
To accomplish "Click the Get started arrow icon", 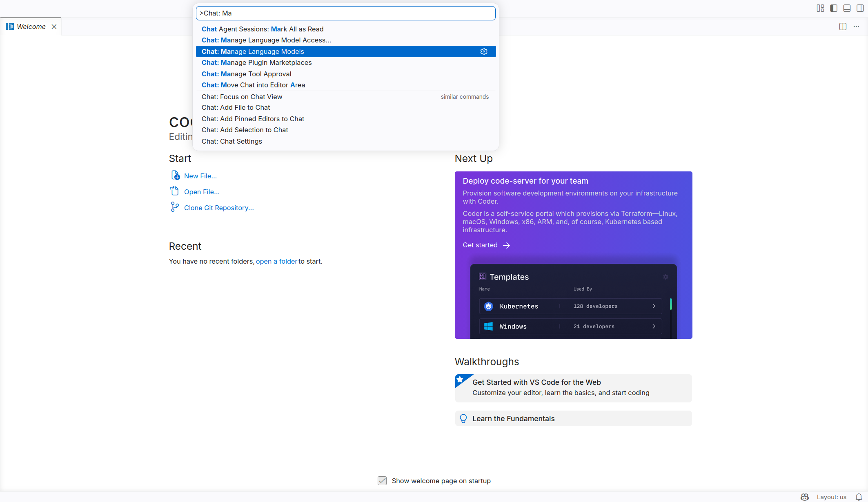I will 506,245.
